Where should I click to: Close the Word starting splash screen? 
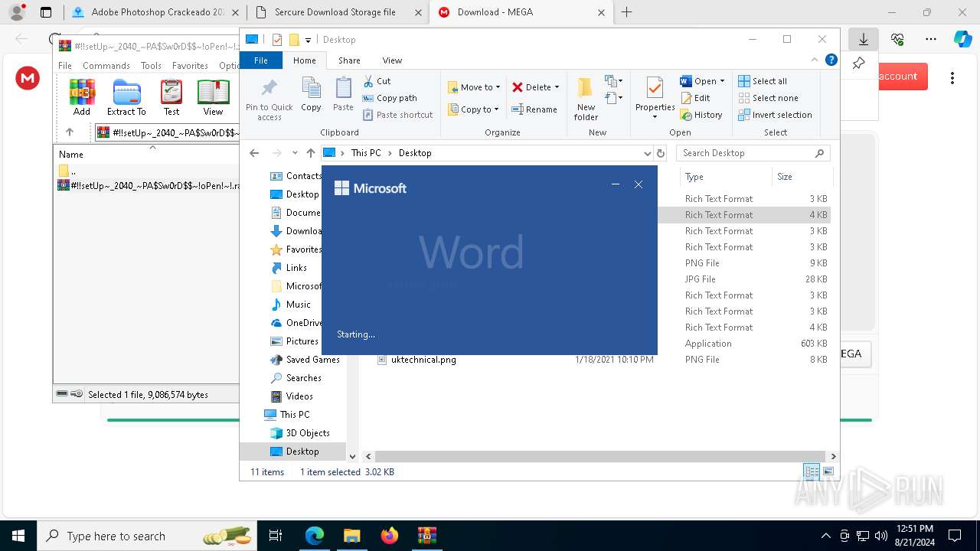tap(639, 184)
